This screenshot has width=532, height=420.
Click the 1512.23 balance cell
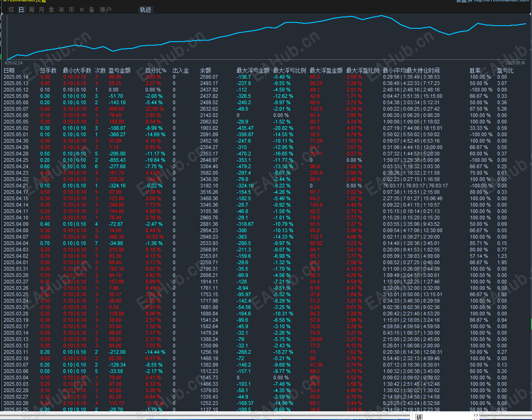pyautogui.click(x=209, y=371)
